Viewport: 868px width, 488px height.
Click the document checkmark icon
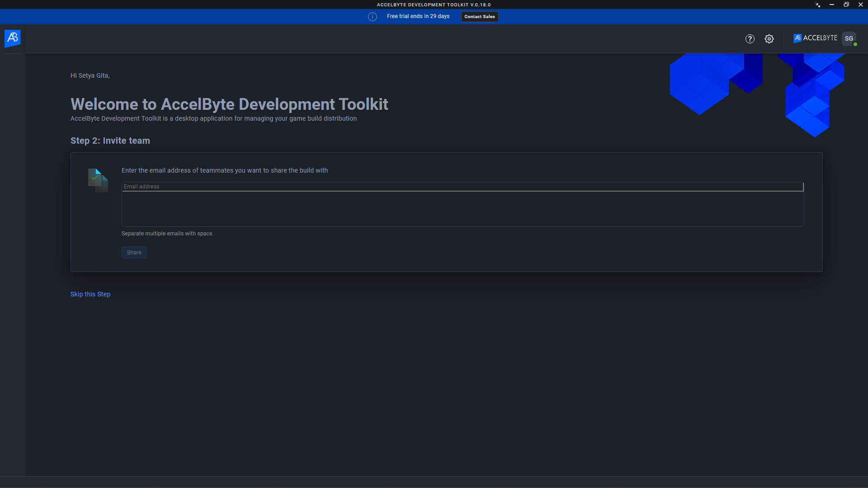coord(98,180)
